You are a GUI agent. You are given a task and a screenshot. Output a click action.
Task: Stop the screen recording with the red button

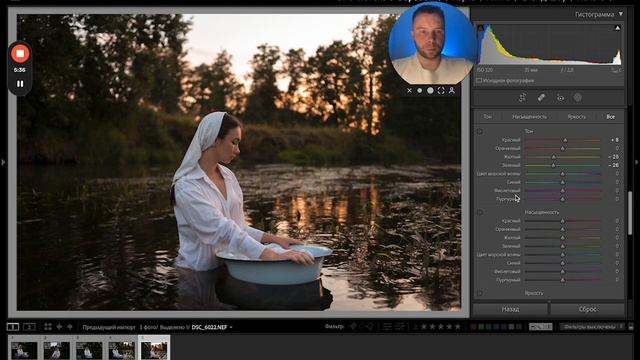[x=20, y=53]
